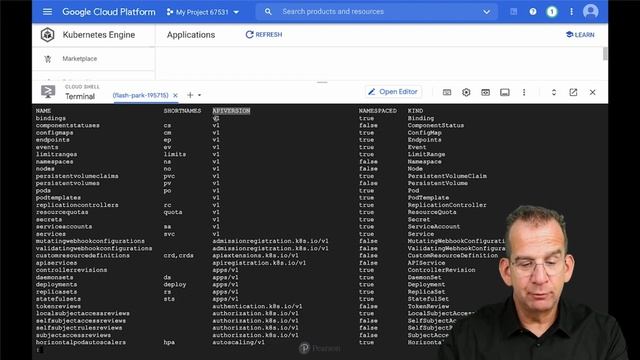Click the search magnifier icon
The width and height of the screenshot is (640, 360).
click(x=268, y=12)
